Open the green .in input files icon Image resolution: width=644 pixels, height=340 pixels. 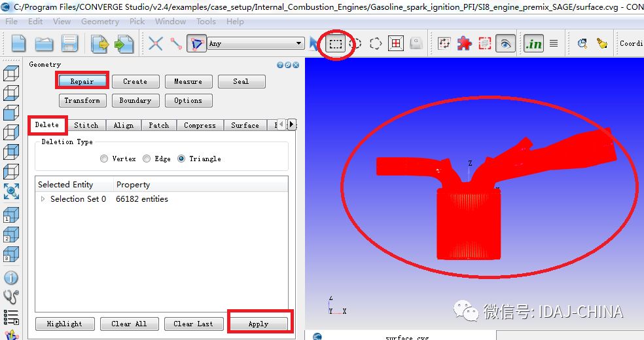[533, 43]
